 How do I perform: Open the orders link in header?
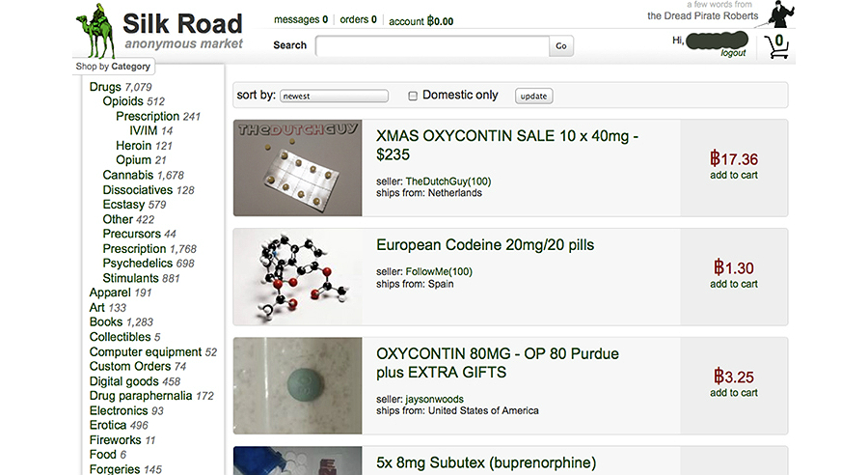358,19
